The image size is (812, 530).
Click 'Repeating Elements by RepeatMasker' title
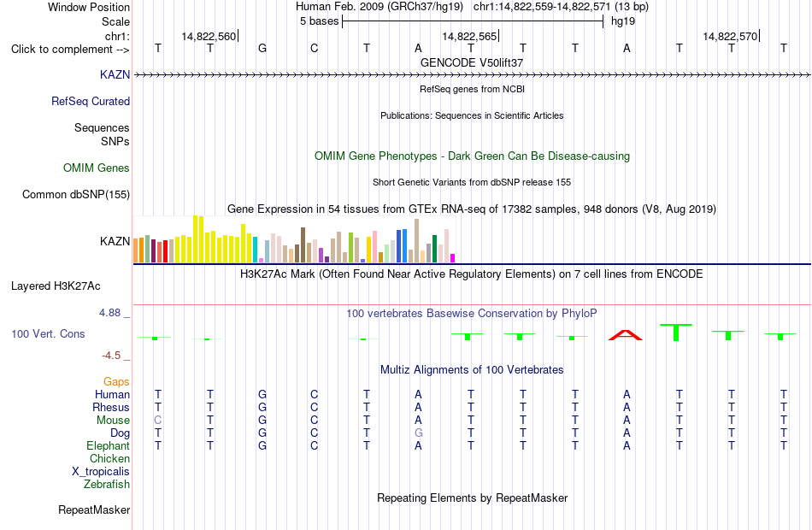coord(472,498)
